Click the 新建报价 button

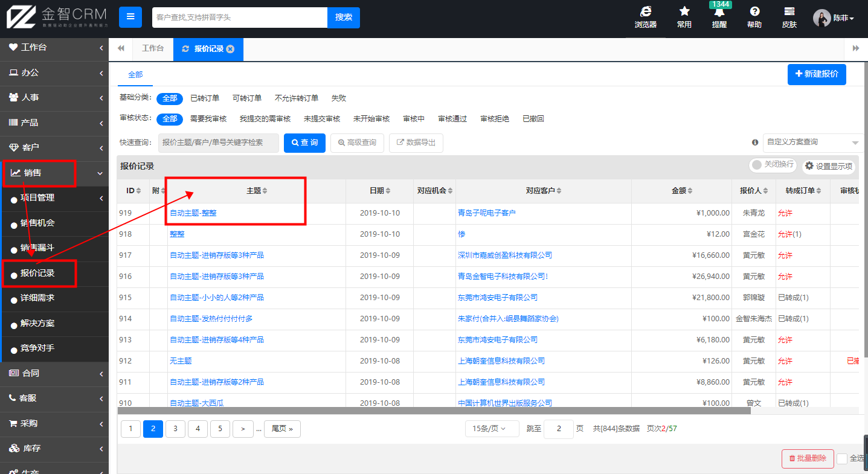click(817, 74)
